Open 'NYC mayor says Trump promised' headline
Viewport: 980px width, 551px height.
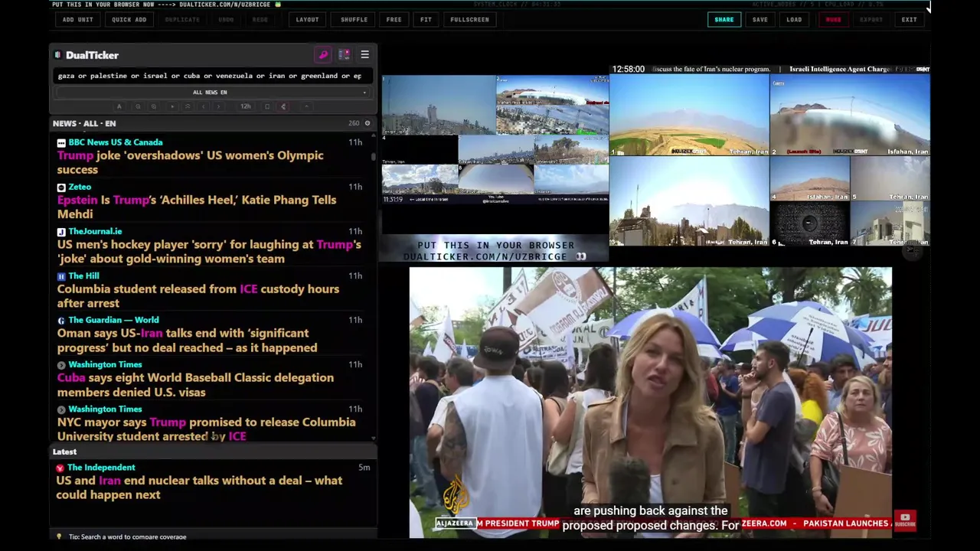pos(206,429)
